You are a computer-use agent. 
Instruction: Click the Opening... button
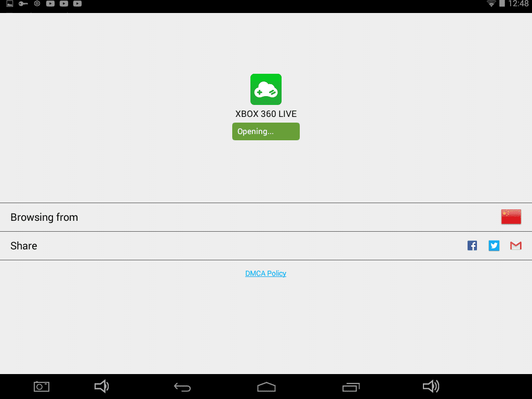coord(265,131)
